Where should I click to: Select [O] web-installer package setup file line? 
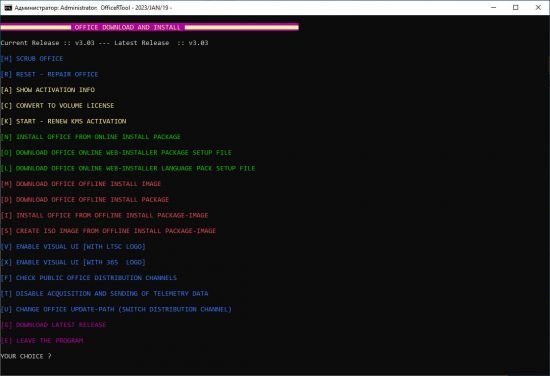116,153
